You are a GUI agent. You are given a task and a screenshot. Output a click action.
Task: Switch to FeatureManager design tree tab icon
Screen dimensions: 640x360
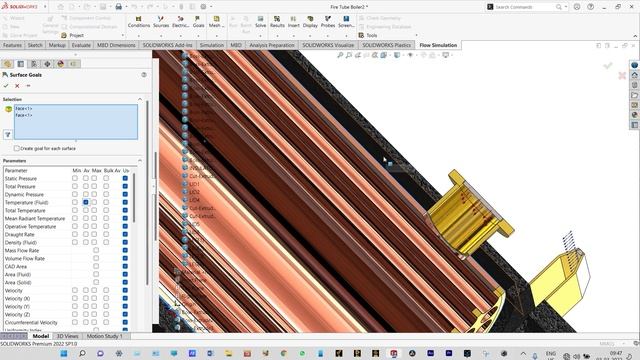7,64
